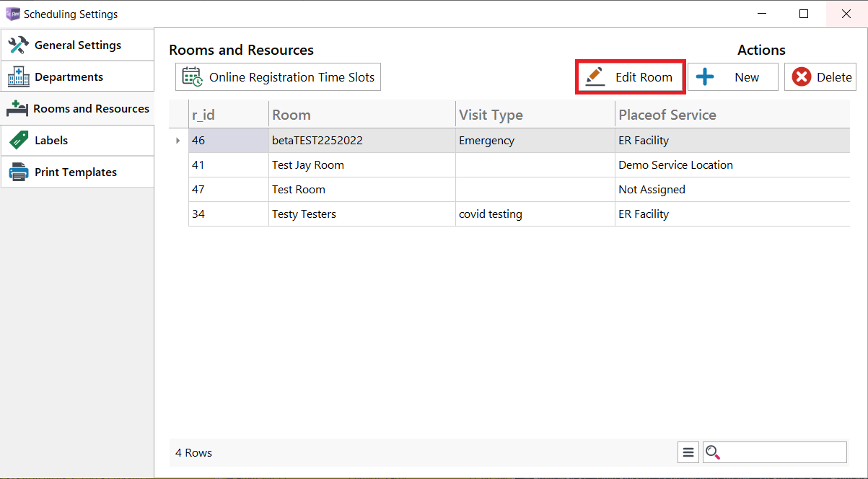Expand the row for betaTEST2252022
The width and height of the screenshot is (868, 479).
click(x=177, y=140)
